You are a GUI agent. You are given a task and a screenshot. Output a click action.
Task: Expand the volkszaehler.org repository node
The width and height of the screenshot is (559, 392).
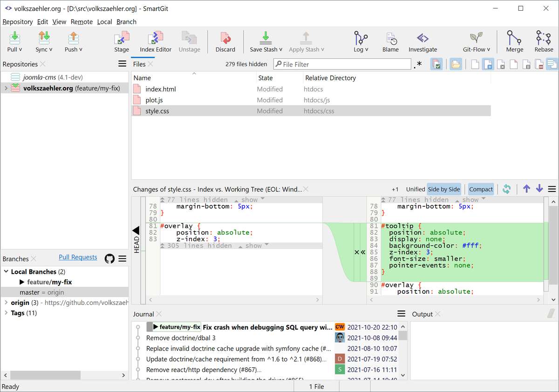[6, 88]
